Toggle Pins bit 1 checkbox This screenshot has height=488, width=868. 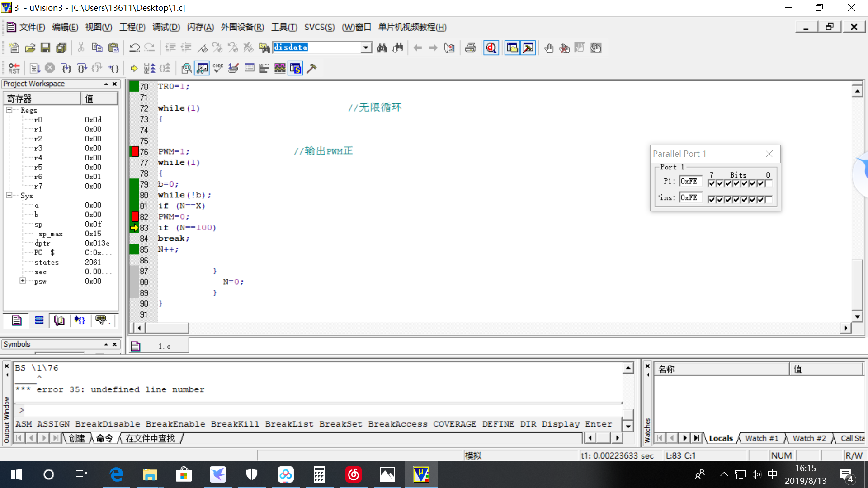click(x=760, y=199)
